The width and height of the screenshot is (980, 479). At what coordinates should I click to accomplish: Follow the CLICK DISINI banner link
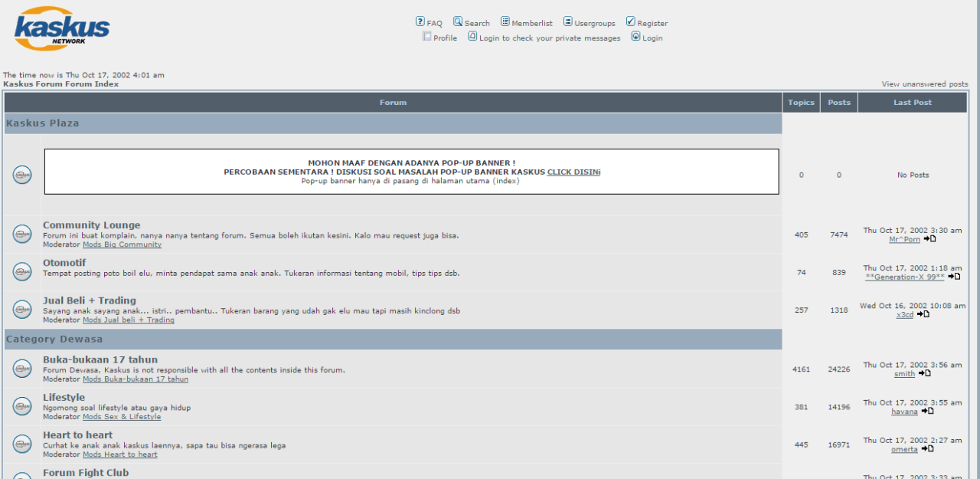click(x=574, y=172)
